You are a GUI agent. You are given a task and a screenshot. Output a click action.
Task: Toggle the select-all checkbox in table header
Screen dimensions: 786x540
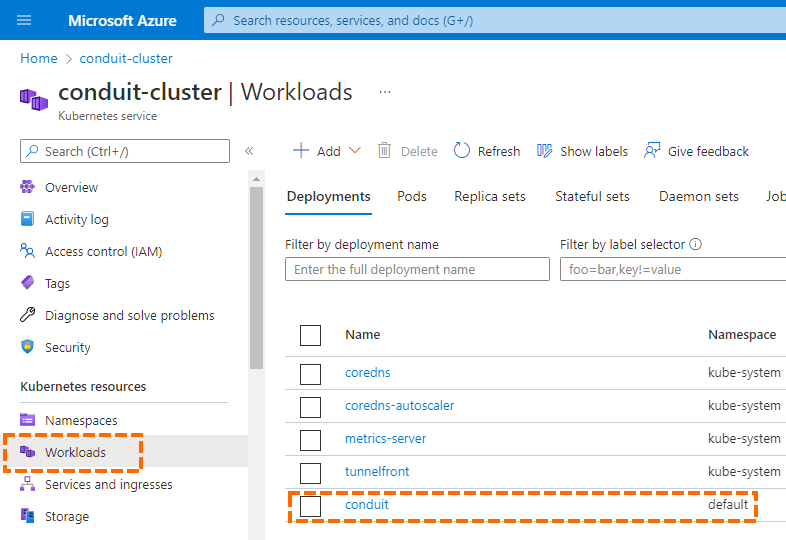[310, 335]
